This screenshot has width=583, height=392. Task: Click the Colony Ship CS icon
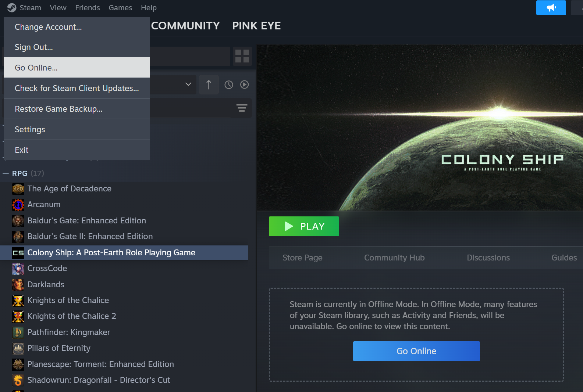18,253
